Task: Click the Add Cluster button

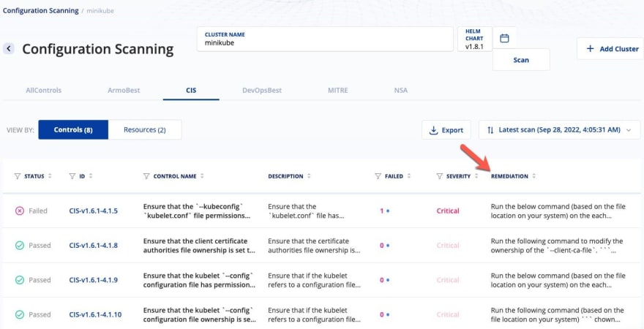Action: tap(610, 49)
